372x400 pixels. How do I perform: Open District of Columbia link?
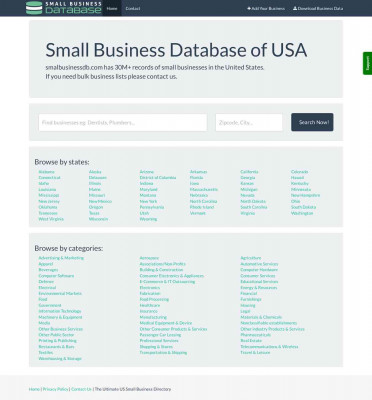coord(158,178)
